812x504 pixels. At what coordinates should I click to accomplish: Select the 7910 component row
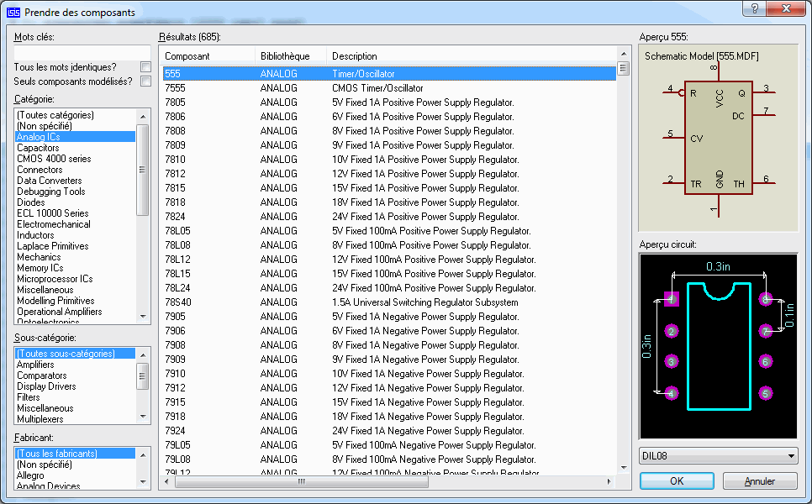pos(389,374)
